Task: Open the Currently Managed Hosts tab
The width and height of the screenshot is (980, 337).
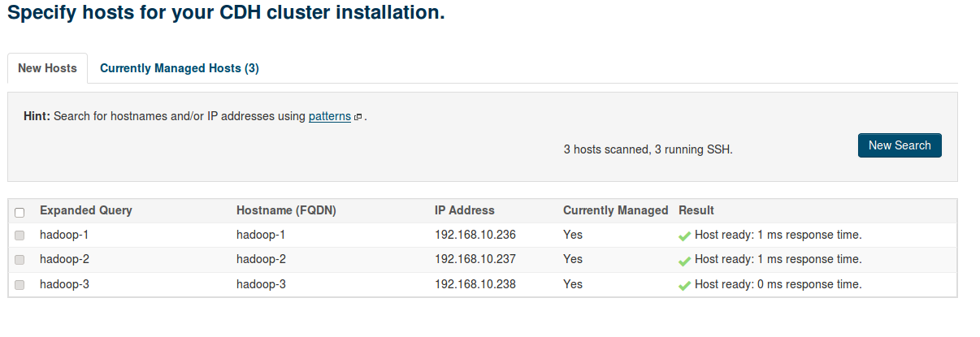Action: point(179,68)
